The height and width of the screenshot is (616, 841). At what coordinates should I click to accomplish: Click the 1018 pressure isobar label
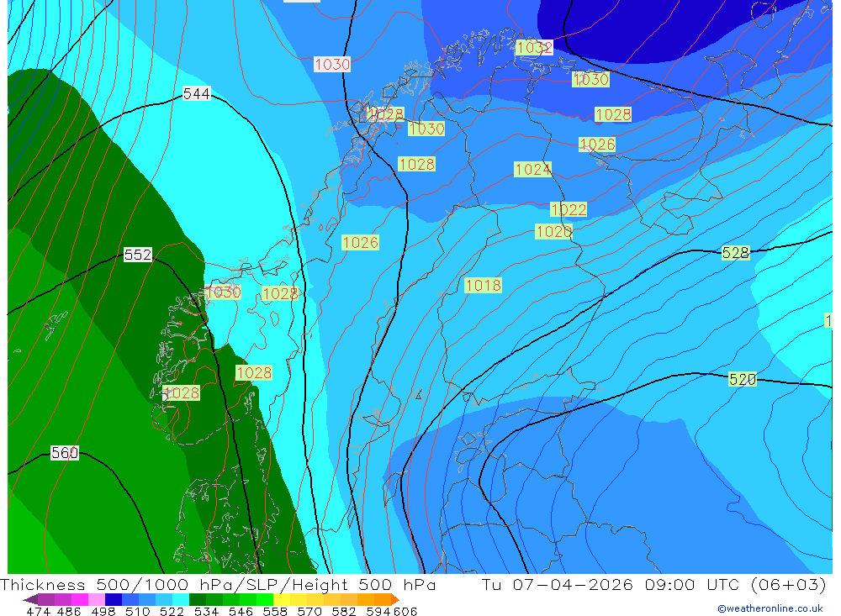click(484, 285)
